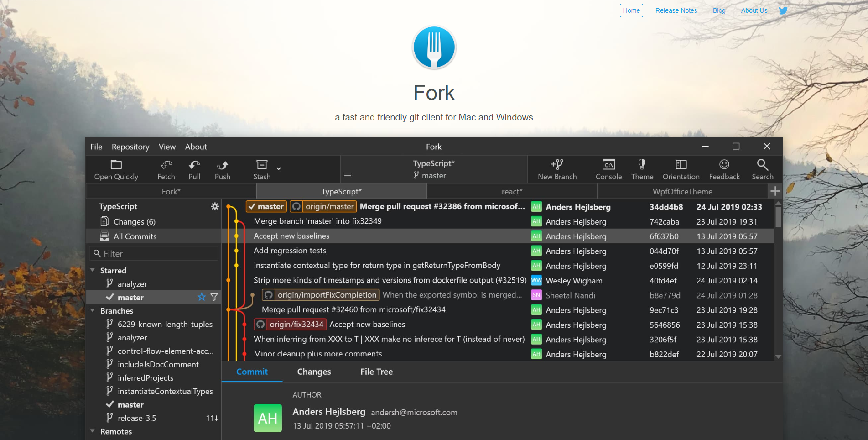This screenshot has height=440, width=868.
Task: Pull changes via the Pull icon
Action: 194,170
